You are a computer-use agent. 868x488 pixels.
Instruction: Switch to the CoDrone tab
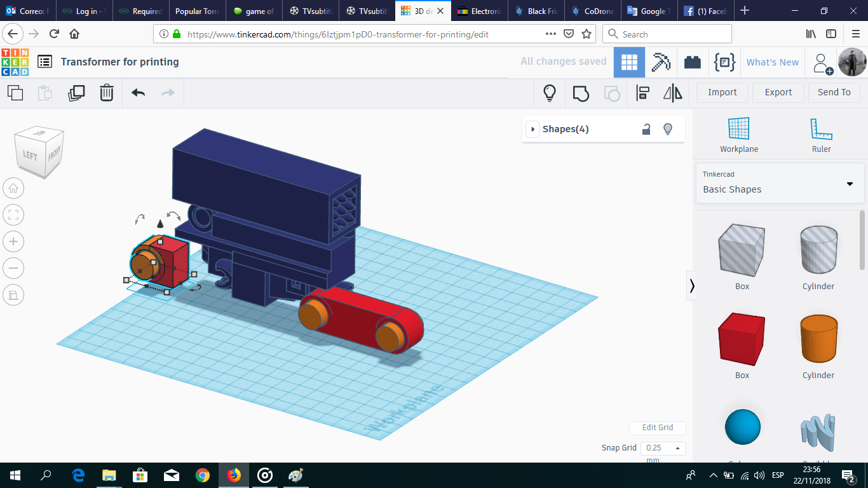pyautogui.click(x=592, y=11)
